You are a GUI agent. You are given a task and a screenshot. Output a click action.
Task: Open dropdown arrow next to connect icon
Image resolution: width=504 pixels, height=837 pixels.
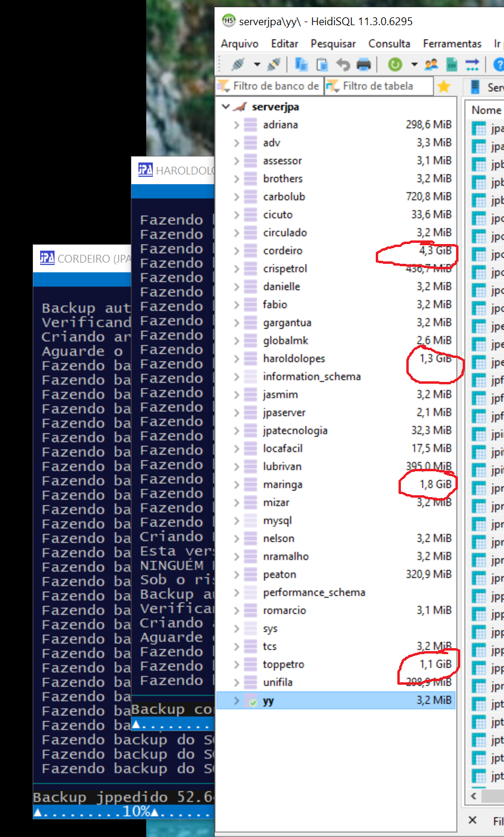click(257, 64)
